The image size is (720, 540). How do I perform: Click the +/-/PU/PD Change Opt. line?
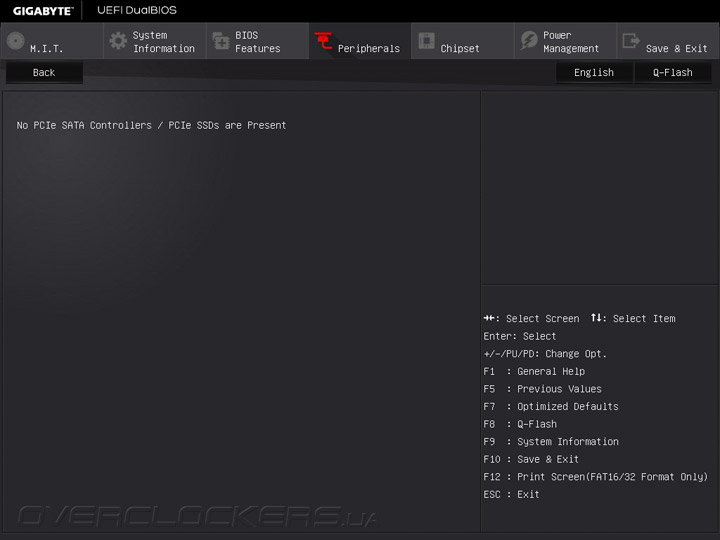tap(545, 354)
